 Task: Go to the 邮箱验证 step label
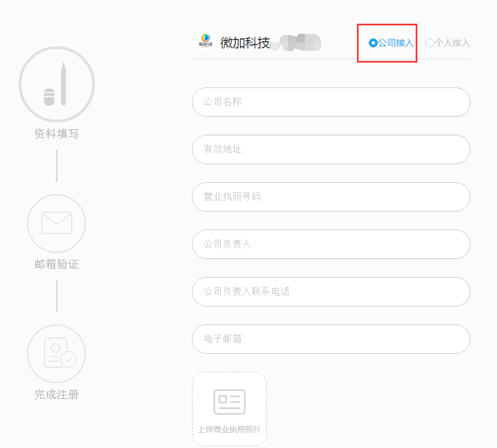[56, 264]
